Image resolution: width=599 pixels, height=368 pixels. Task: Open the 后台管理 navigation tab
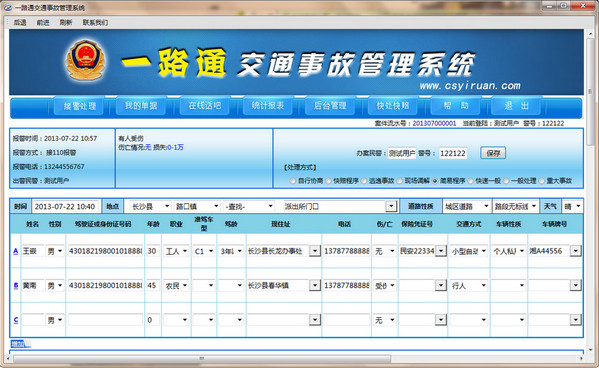[330, 106]
